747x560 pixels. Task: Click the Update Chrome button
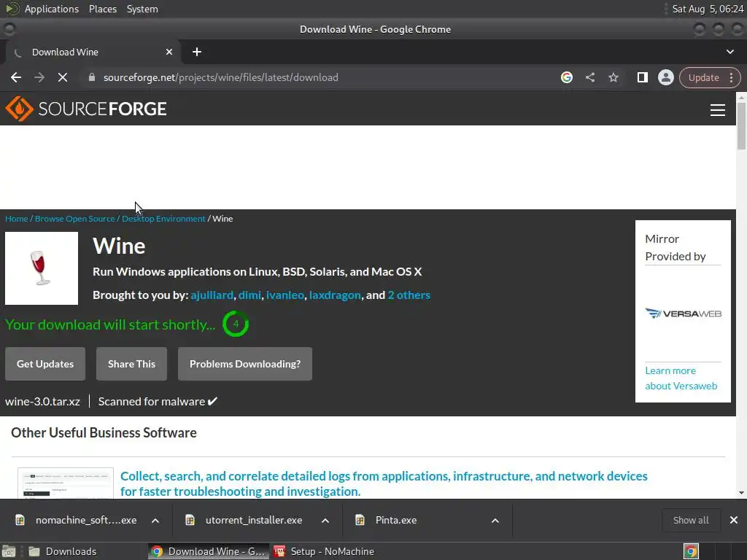coord(704,77)
